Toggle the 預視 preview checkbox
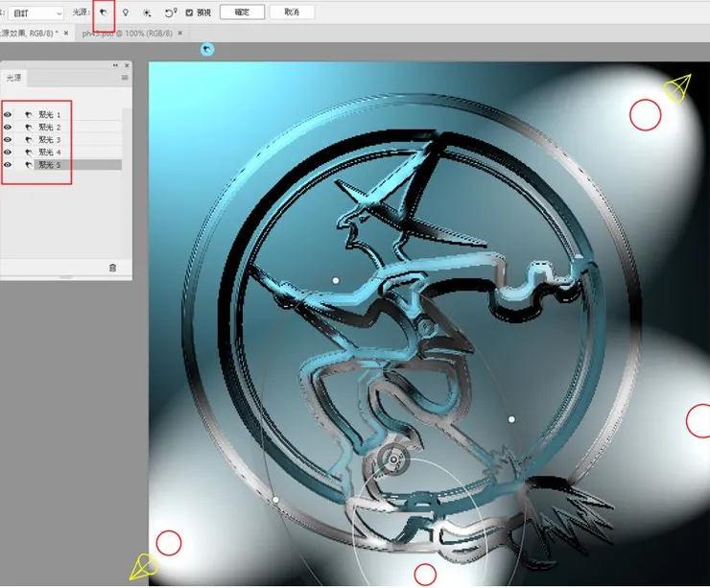The image size is (710, 588). click(190, 12)
